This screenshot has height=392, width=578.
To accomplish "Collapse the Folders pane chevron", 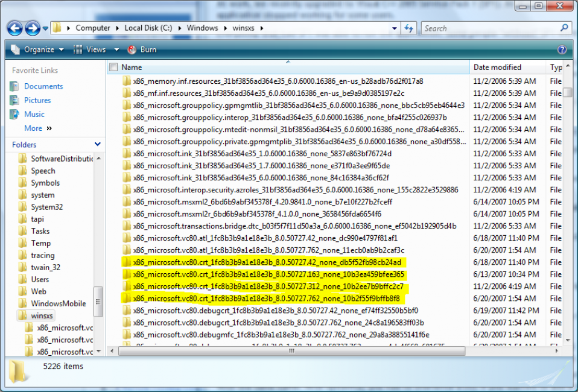I will coord(97,144).
